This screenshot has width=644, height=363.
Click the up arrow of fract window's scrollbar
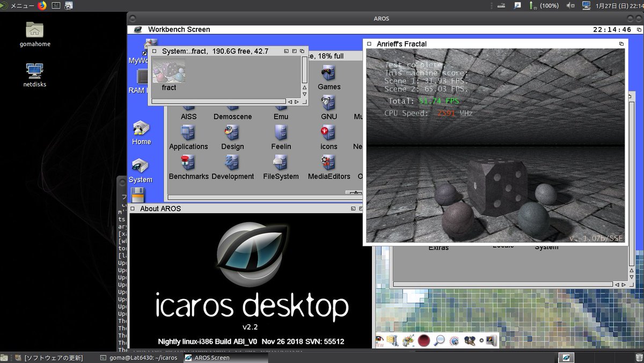tap(304, 87)
